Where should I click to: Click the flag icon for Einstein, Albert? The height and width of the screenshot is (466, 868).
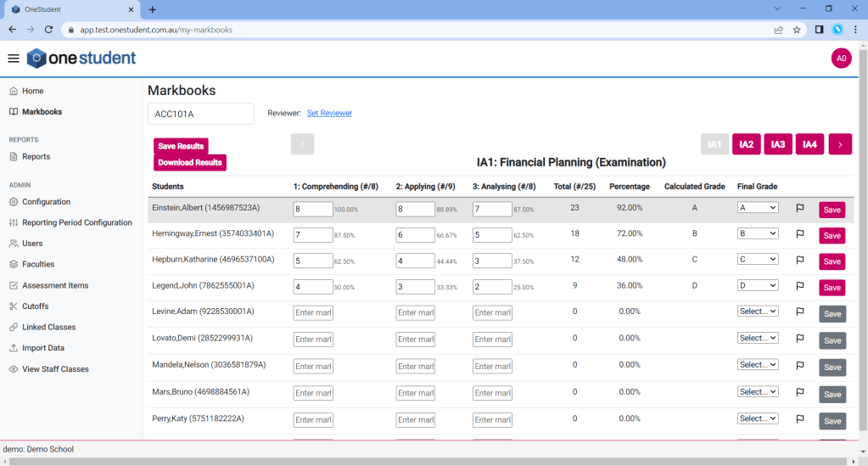pyautogui.click(x=799, y=208)
